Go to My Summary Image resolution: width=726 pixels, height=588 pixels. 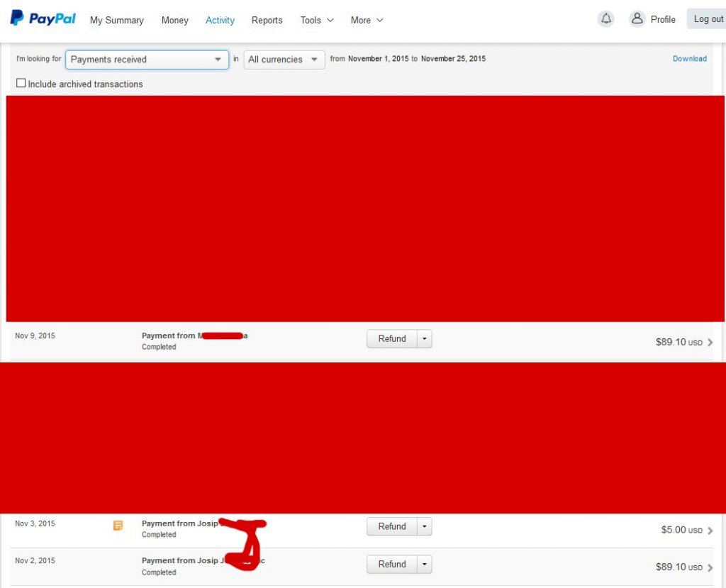click(117, 21)
